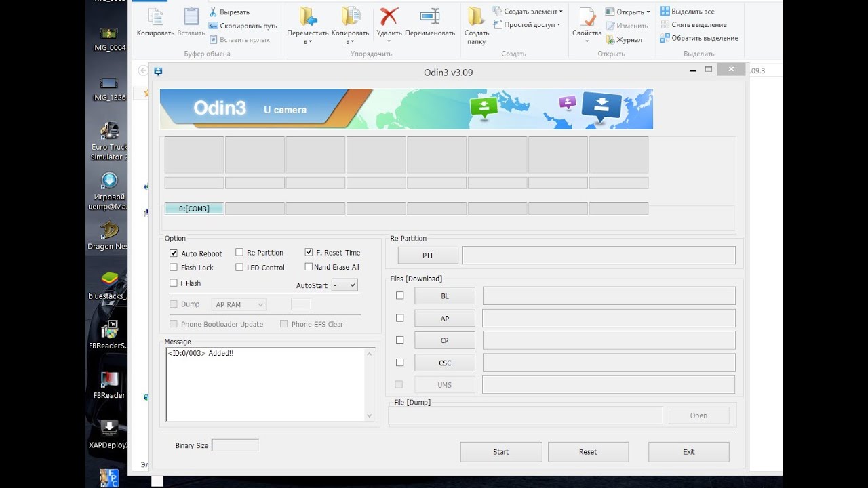This screenshot has height=488, width=868.
Task: Click the PIT button
Action: 428,256
